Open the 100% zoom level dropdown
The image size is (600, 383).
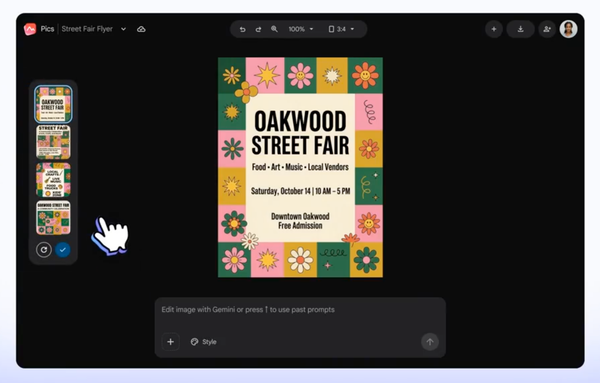point(301,29)
